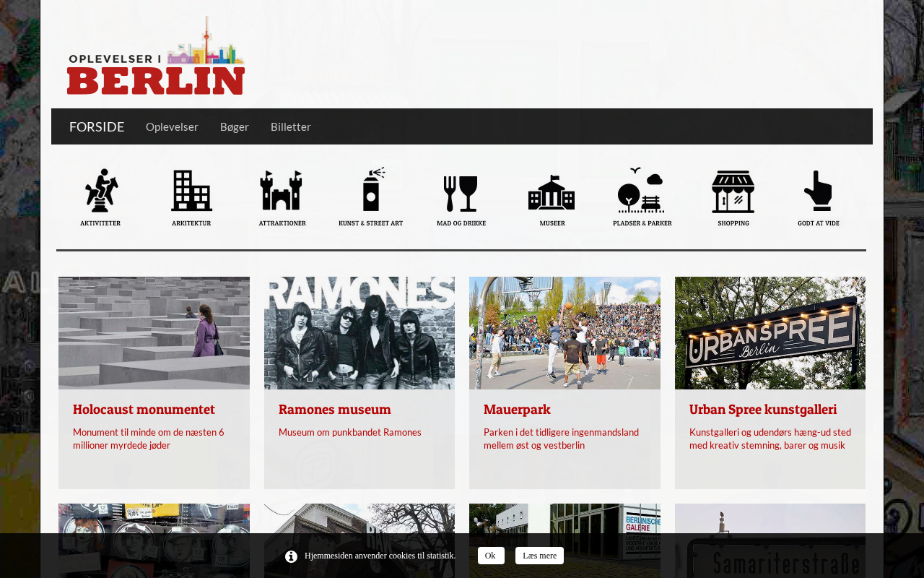Screen dimensions: 924x578
Task: Click the 'Monument til minde om' description text
Action: point(149,439)
